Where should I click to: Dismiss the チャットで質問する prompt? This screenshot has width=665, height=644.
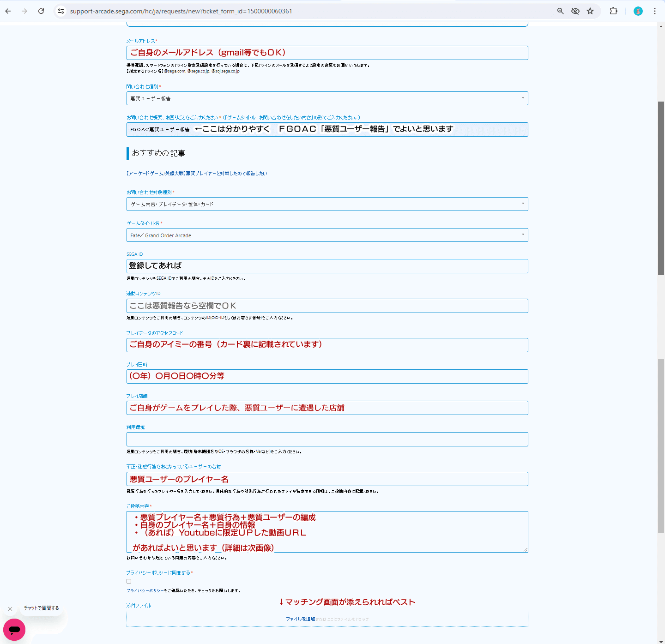(x=10, y=609)
